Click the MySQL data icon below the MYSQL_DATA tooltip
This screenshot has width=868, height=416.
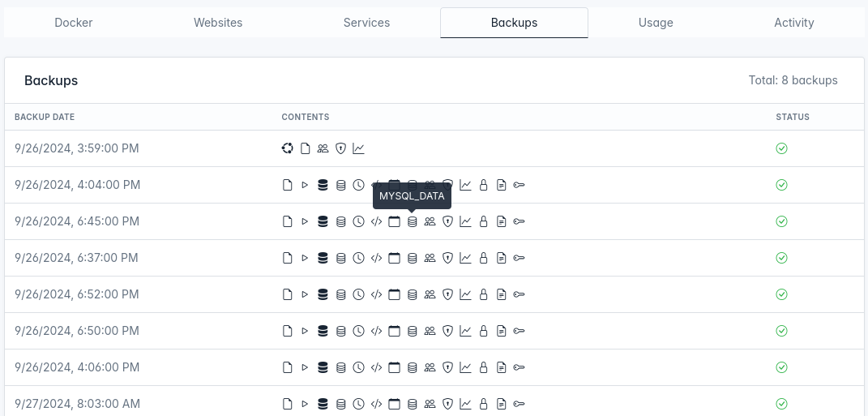[x=412, y=221]
